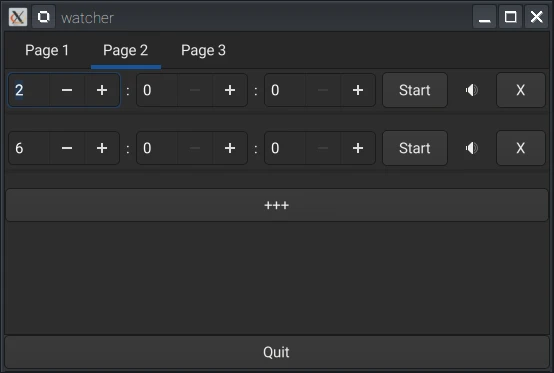Focus the hours field showing 6
The image size is (554, 373).
[29, 148]
